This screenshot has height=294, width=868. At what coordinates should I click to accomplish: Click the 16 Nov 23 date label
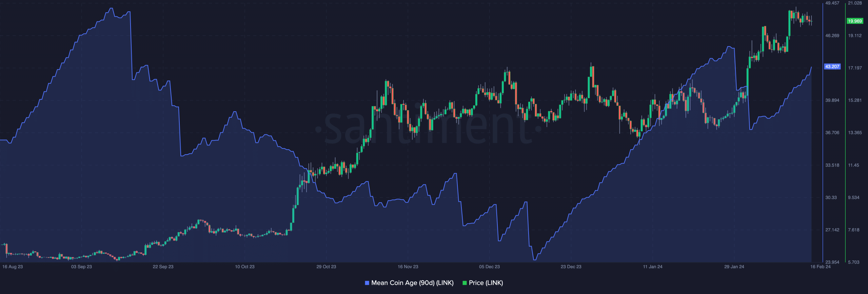pyautogui.click(x=408, y=267)
